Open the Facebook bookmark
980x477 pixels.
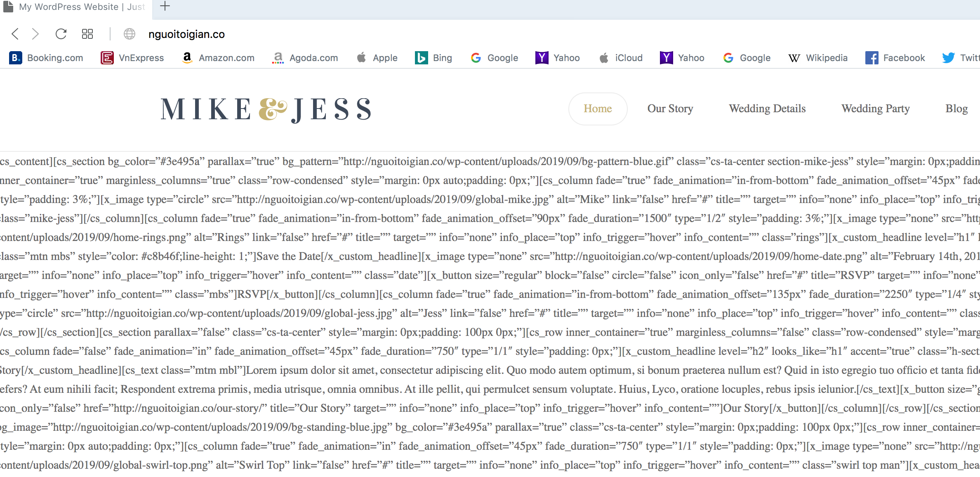[895, 58]
